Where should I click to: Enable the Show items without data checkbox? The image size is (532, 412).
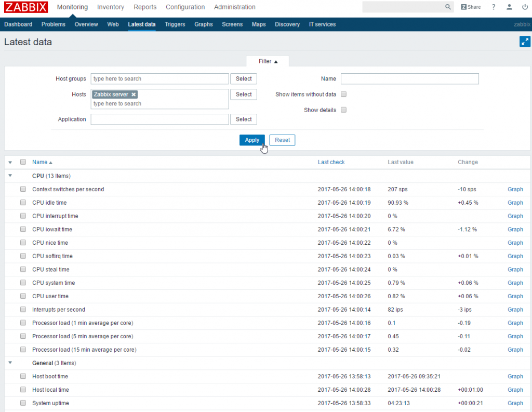(x=343, y=94)
